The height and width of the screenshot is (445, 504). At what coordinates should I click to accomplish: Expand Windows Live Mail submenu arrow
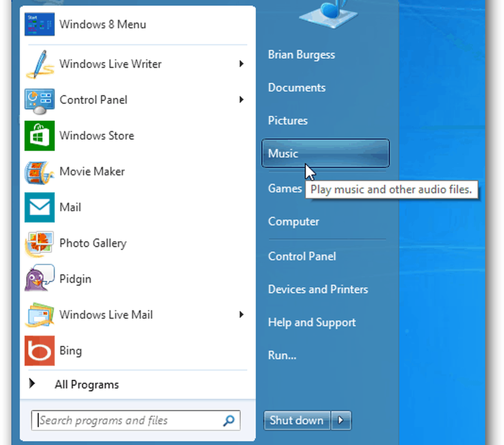241,315
